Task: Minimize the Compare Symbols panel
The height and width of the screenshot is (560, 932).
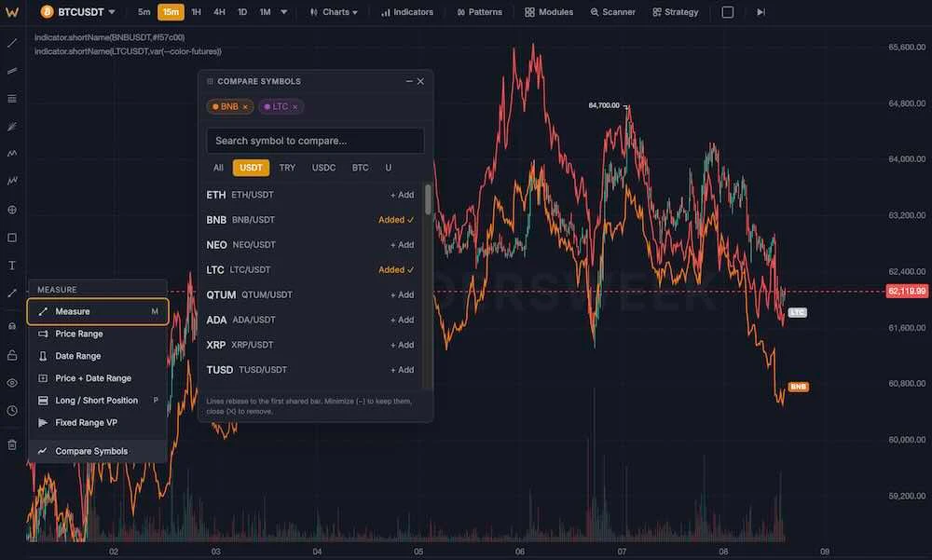Action: point(409,81)
